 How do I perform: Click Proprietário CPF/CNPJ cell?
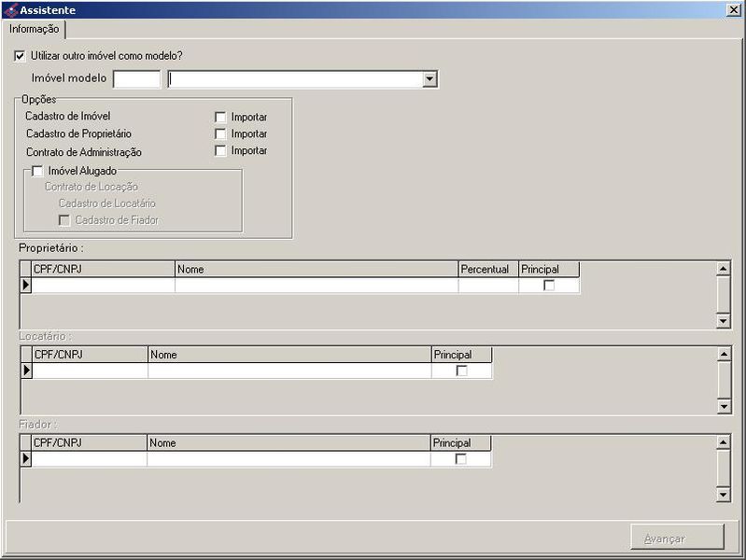point(104,286)
